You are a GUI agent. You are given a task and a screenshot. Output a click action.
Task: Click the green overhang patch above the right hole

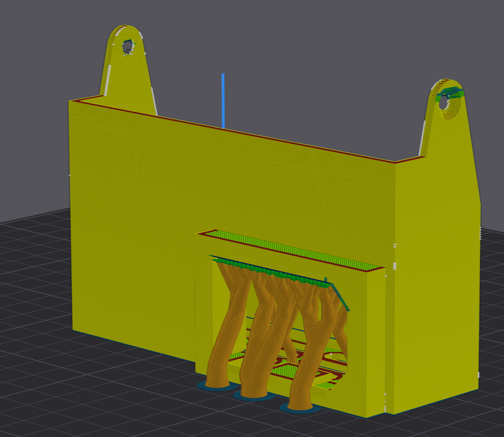pos(452,92)
